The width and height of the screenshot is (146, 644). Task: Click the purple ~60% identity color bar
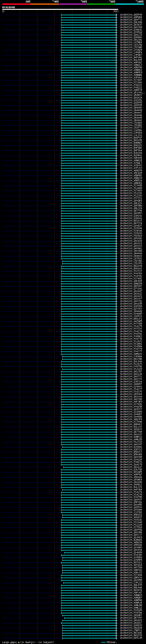coord(73,4)
